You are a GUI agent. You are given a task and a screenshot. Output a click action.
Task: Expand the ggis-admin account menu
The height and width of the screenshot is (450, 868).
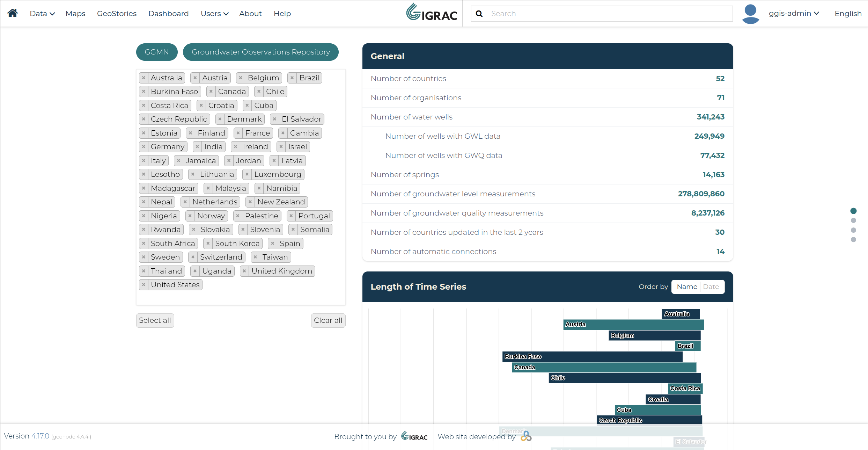(x=794, y=13)
